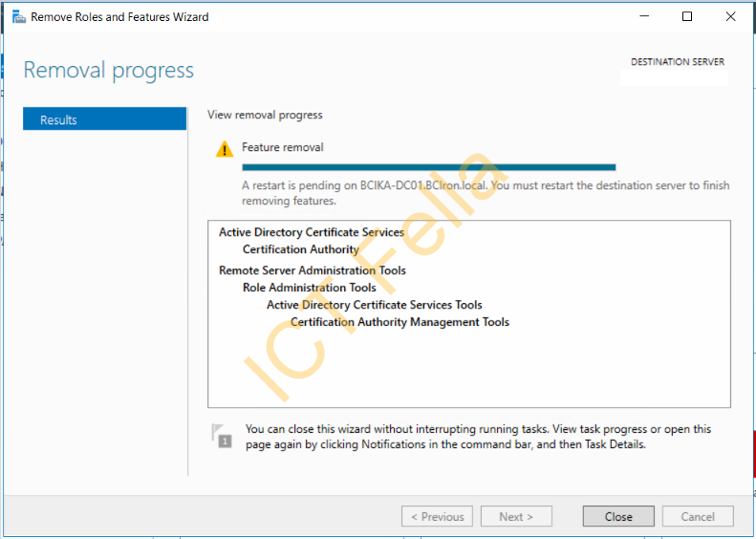Minimize the wizard window

(x=644, y=16)
